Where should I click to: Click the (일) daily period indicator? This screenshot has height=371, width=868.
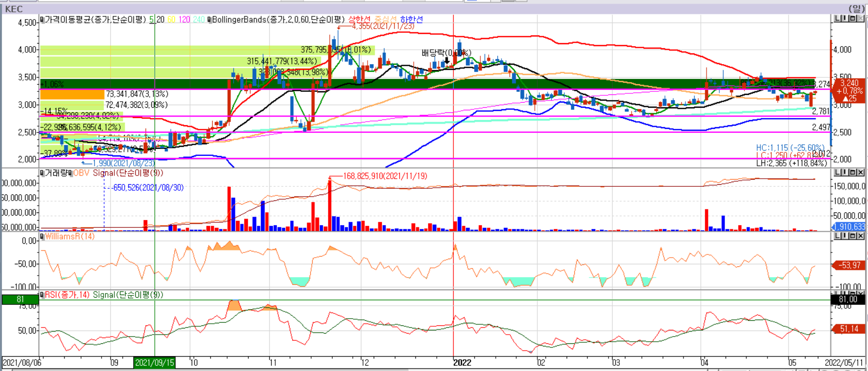pyautogui.click(x=856, y=9)
